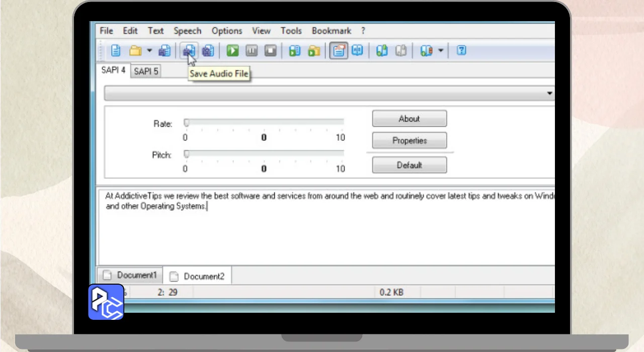Click the yellow folder icon with green play

point(314,50)
